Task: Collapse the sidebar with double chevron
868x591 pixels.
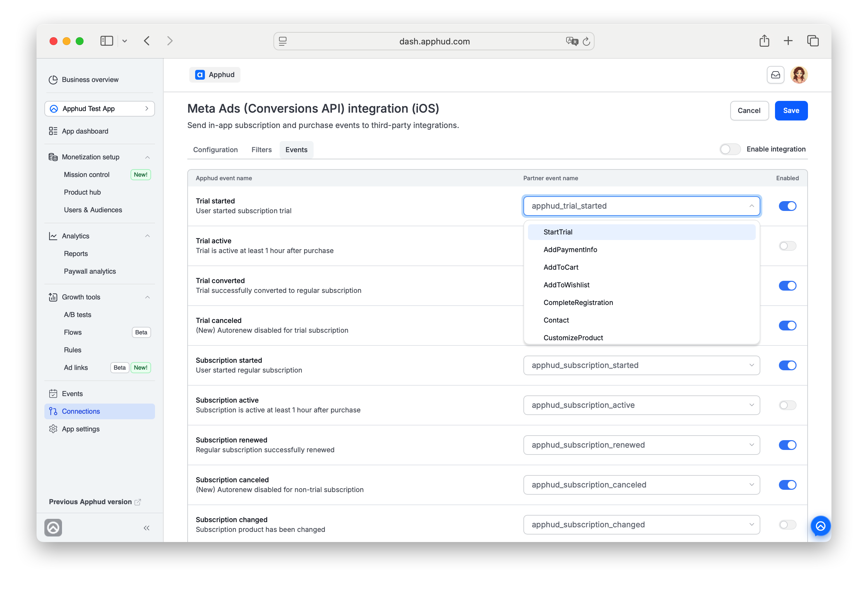Action: pos(147,528)
